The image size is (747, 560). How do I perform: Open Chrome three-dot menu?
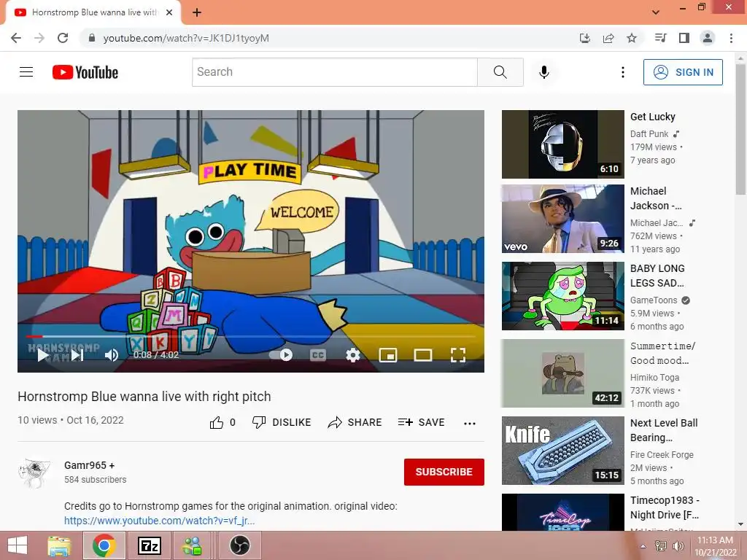click(x=731, y=38)
